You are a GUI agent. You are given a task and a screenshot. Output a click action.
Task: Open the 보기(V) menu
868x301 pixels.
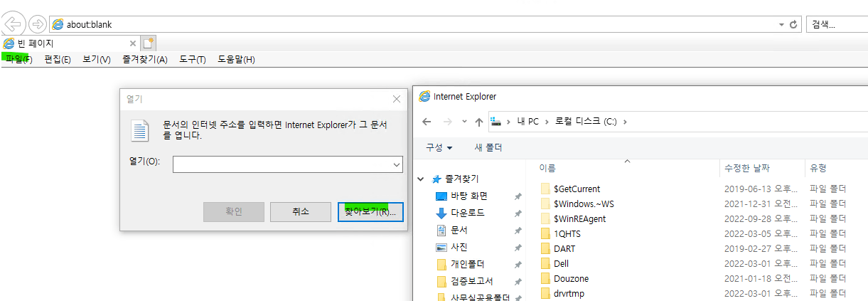pos(96,59)
